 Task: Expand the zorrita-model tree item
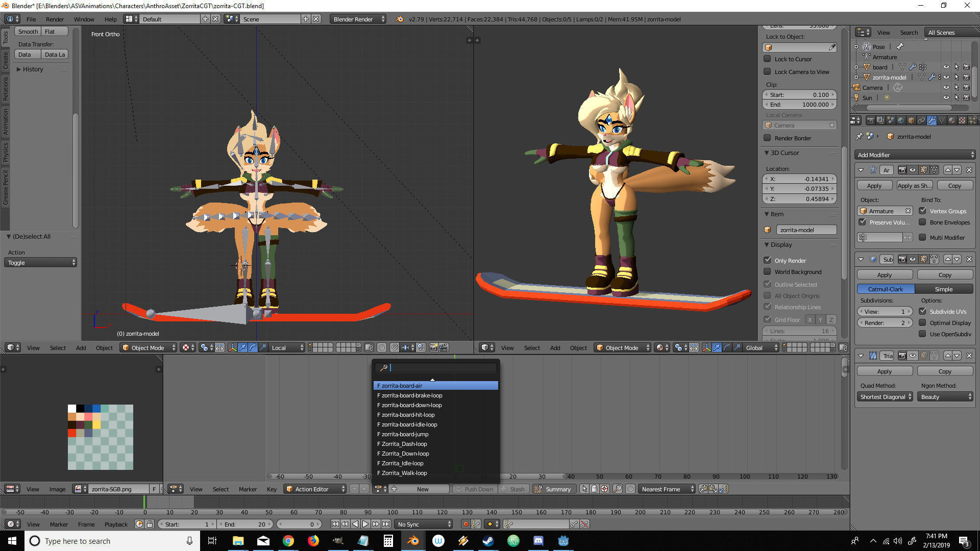856,77
